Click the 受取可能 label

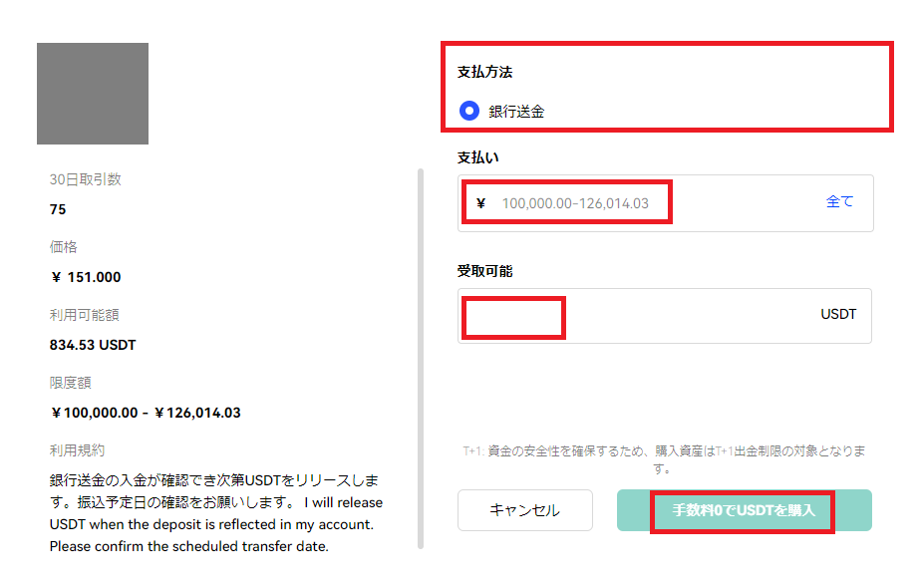click(484, 271)
